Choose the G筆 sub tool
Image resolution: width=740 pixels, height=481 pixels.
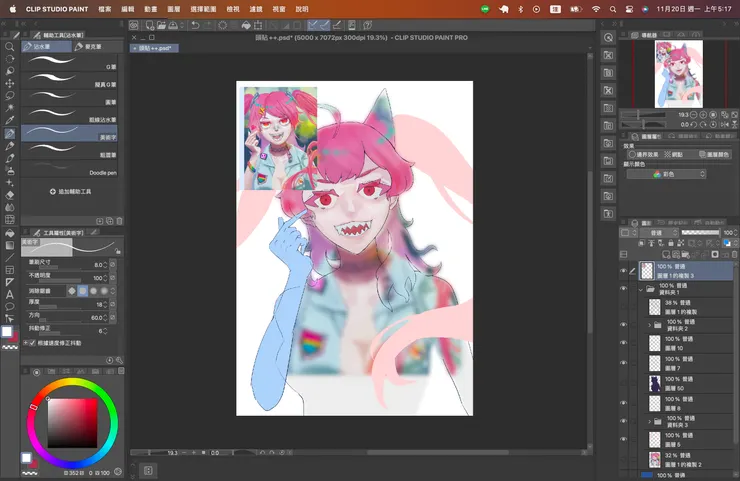69,62
